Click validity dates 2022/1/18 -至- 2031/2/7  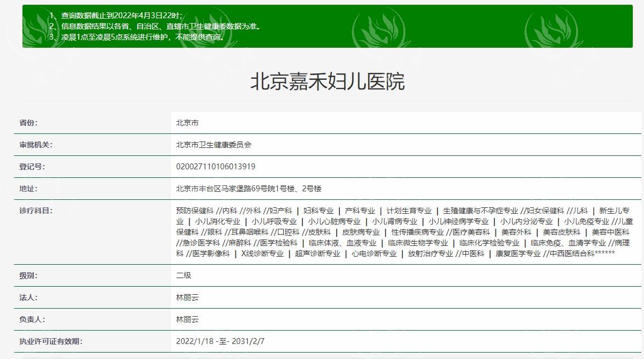click(x=220, y=341)
